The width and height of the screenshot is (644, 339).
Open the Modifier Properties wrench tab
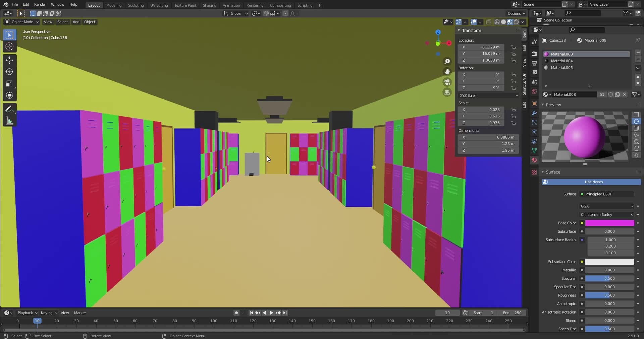click(x=534, y=113)
